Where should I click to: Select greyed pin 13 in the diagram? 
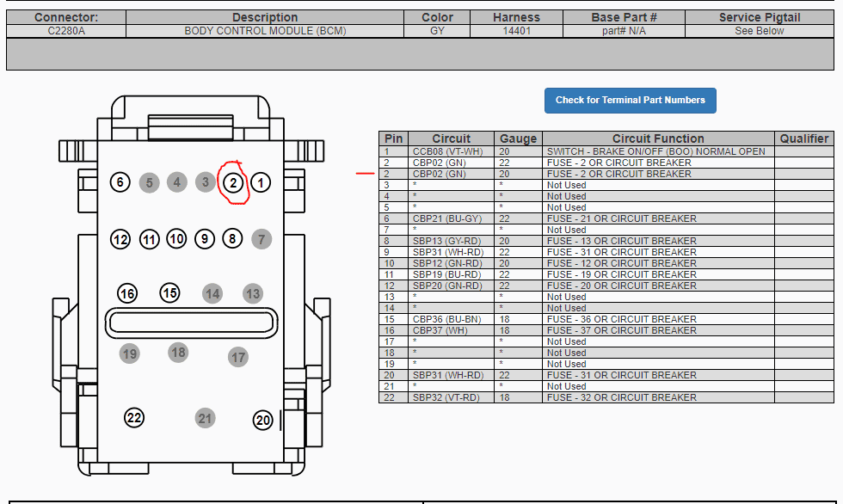(253, 294)
